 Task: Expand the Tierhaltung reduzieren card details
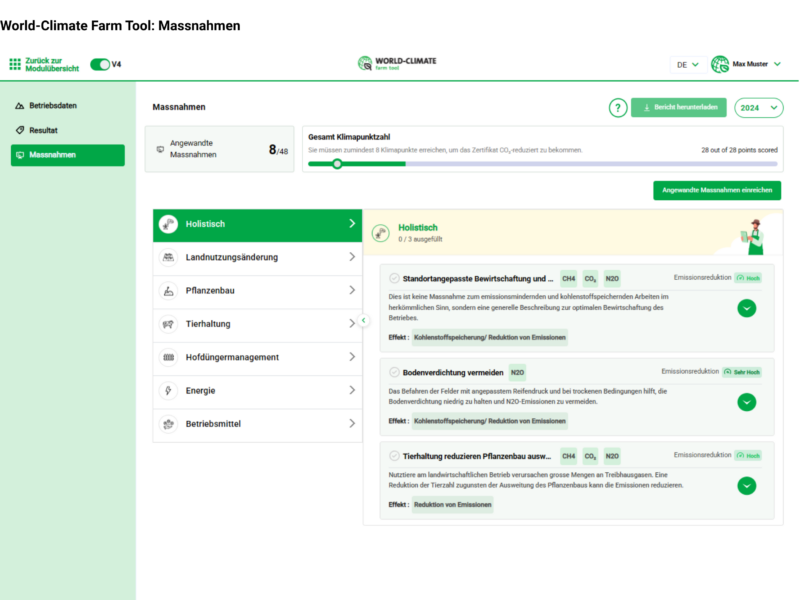746,486
